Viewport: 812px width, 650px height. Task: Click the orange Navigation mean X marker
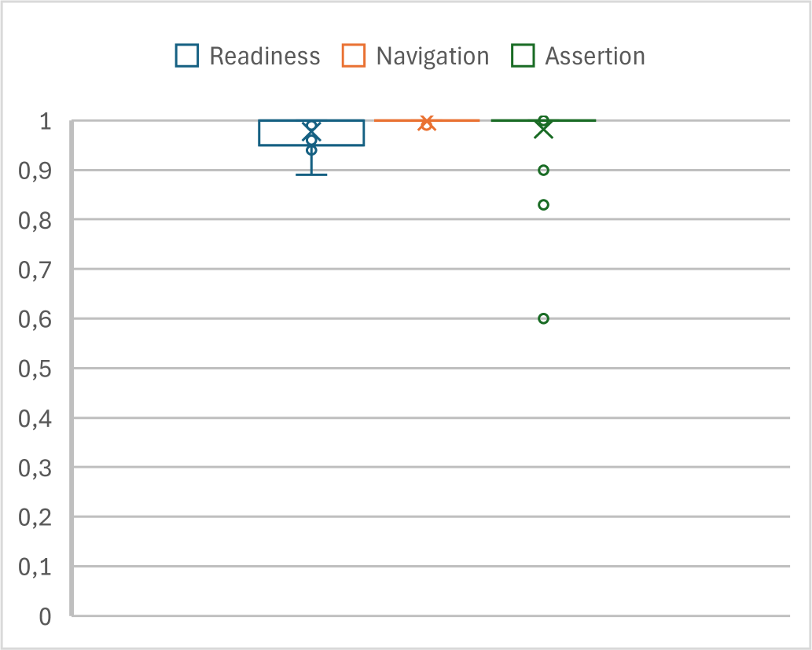coord(427,123)
